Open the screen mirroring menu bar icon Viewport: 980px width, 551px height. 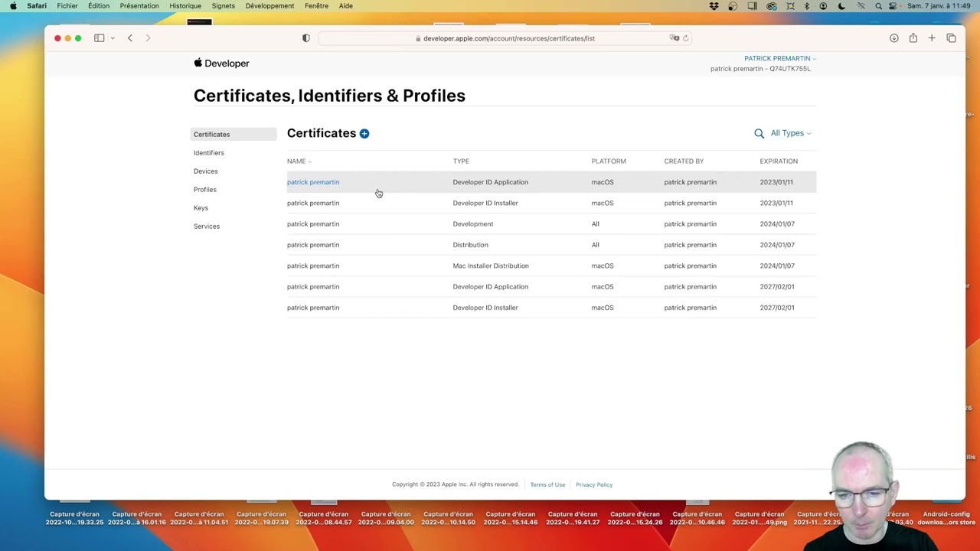752,6
